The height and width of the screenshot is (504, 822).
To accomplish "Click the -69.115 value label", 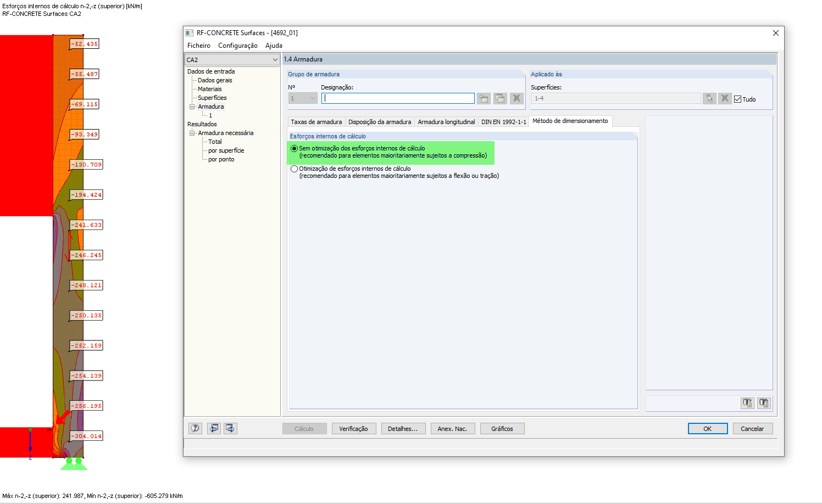I will point(85,104).
